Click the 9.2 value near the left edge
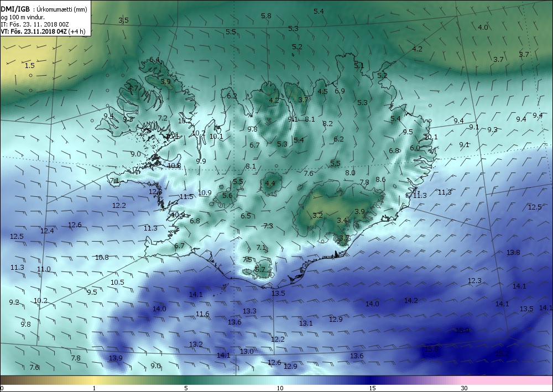The height and width of the screenshot is (392, 553). [x=14, y=302]
